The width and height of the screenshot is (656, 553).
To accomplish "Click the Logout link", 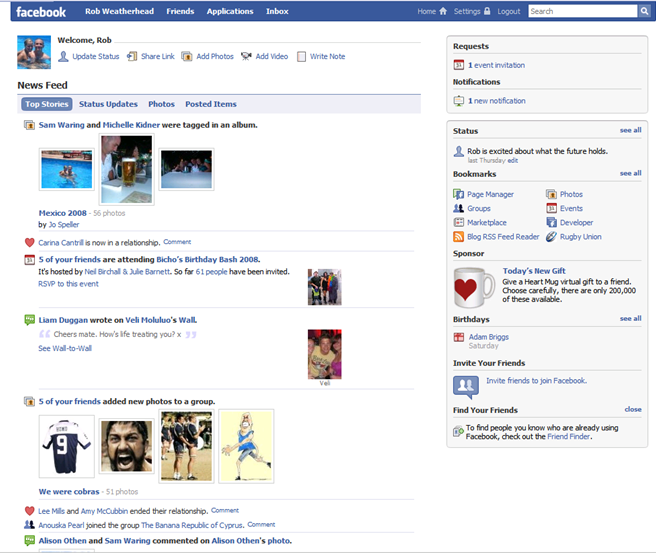I will tap(509, 11).
